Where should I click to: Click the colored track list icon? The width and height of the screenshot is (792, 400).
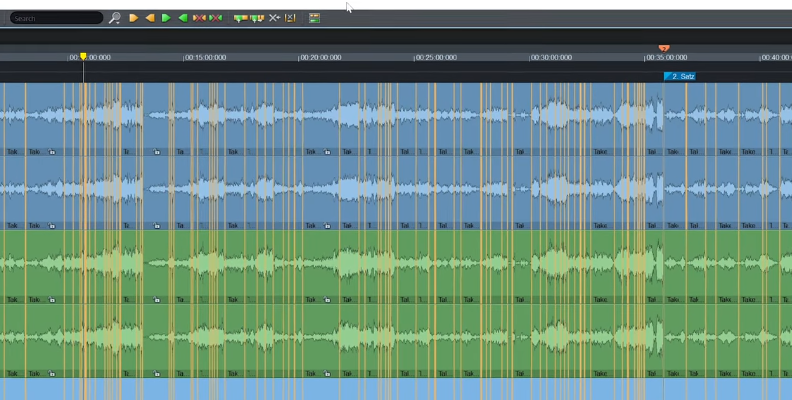point(314,18)
